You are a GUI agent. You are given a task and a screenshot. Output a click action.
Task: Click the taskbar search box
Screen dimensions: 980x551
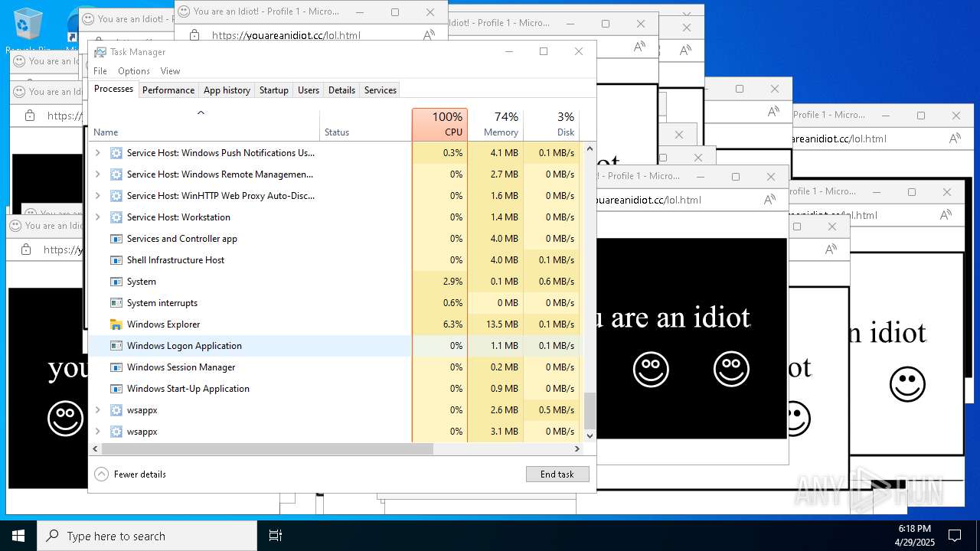(147, 536)
